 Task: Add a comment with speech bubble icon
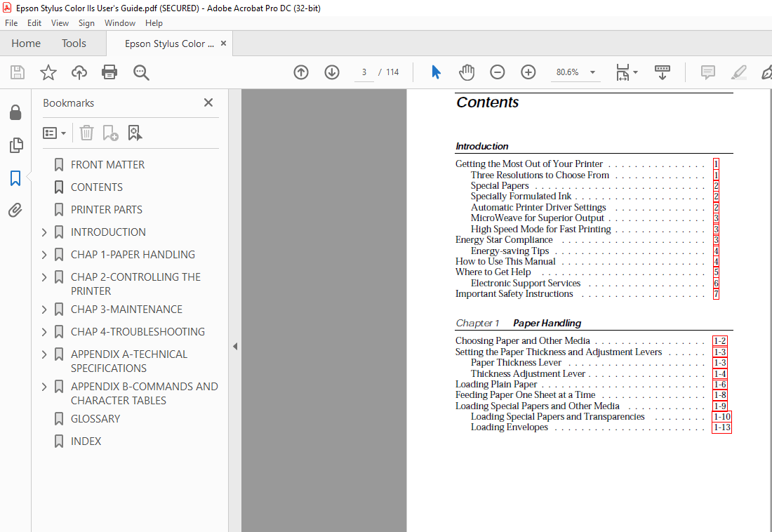pos(708,72)
